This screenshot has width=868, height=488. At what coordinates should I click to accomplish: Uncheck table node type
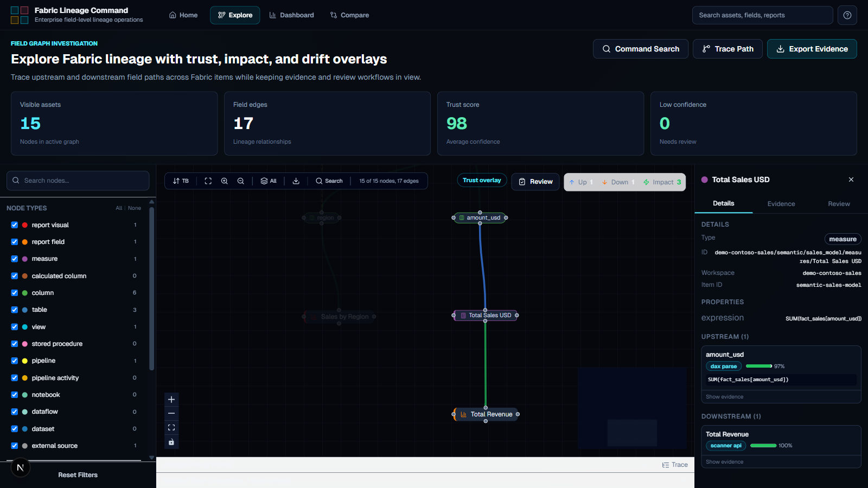[x=15, y=310]
